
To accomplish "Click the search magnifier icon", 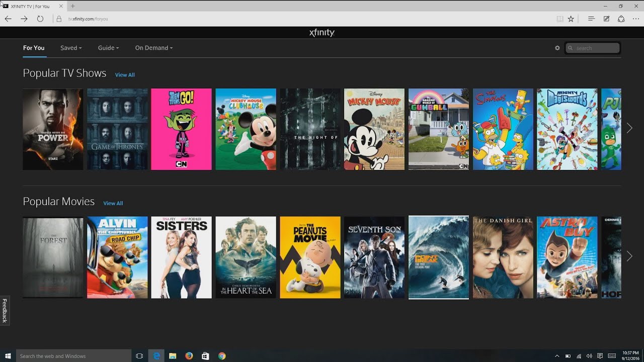I will point(571,48).
